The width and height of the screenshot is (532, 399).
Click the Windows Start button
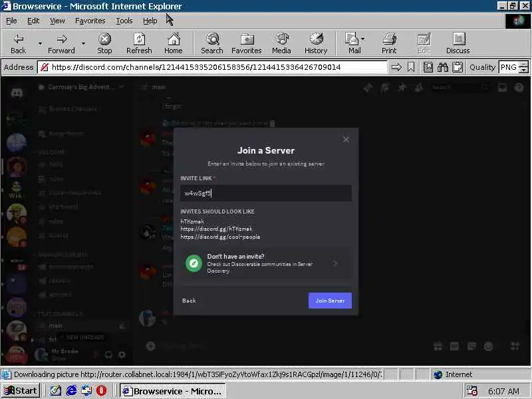pos(21,391)
